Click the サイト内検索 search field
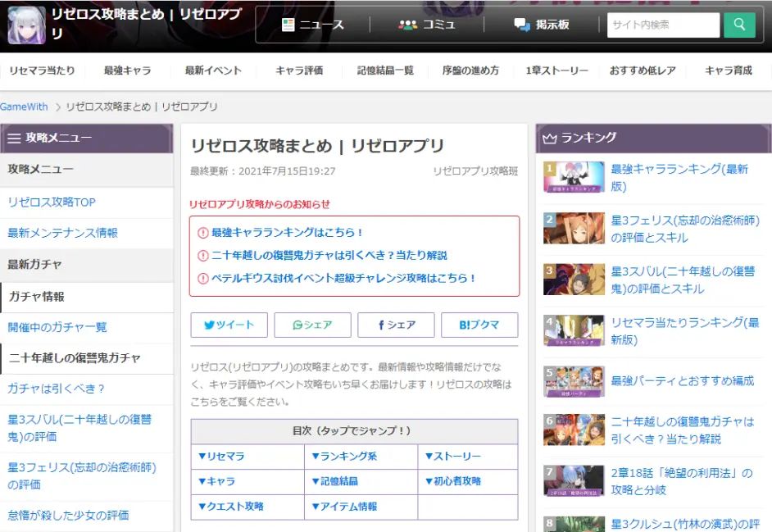The image size is (772, 532). pyautogui.click(x=663, y=25)
